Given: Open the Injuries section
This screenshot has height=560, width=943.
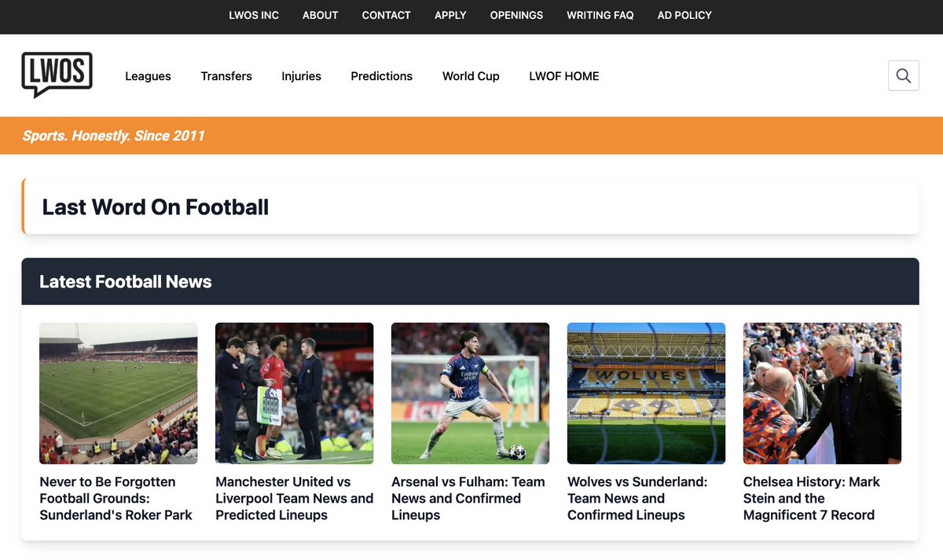Looking at the screenshot, I should [x=302, y=76].
